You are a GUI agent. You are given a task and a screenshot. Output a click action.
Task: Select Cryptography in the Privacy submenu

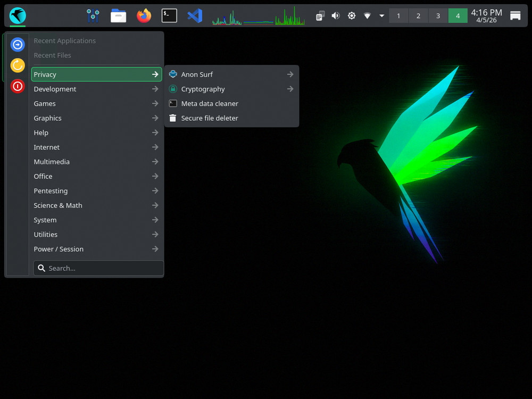[203, 89]
